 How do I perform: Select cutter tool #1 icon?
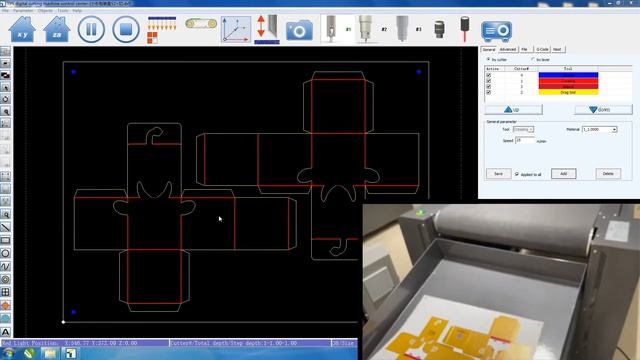[x=331, y=29]
